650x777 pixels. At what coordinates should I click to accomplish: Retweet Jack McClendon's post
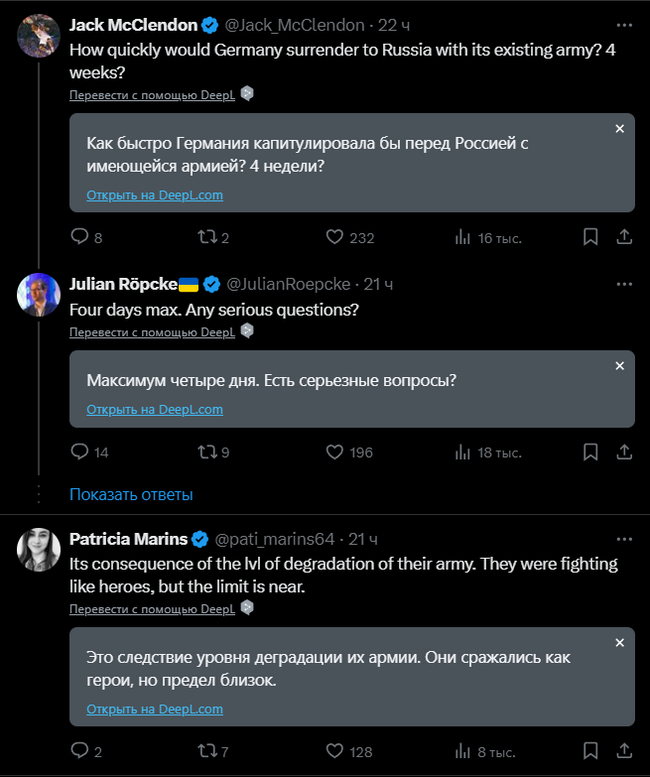206,237
